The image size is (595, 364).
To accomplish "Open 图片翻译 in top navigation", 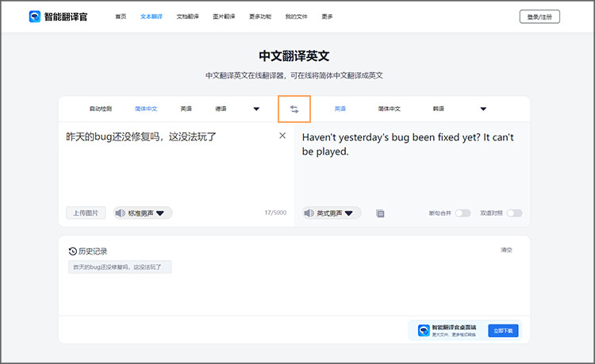I will (224, 17).
